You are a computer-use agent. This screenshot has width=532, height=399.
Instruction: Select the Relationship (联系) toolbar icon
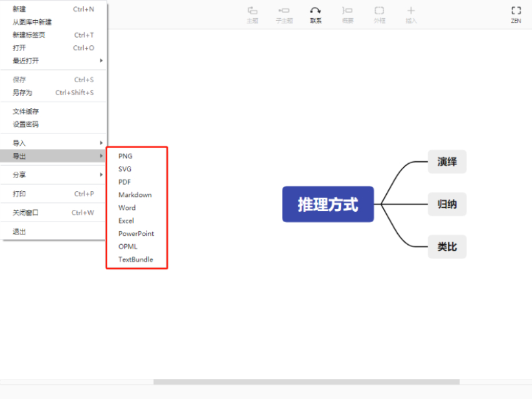(x=316, y=15)
